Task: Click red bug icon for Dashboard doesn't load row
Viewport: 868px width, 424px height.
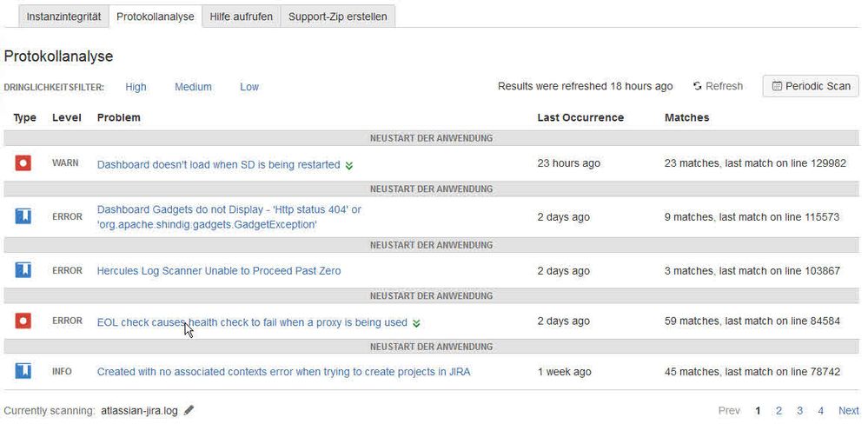Action: click(x=23, y=163)
